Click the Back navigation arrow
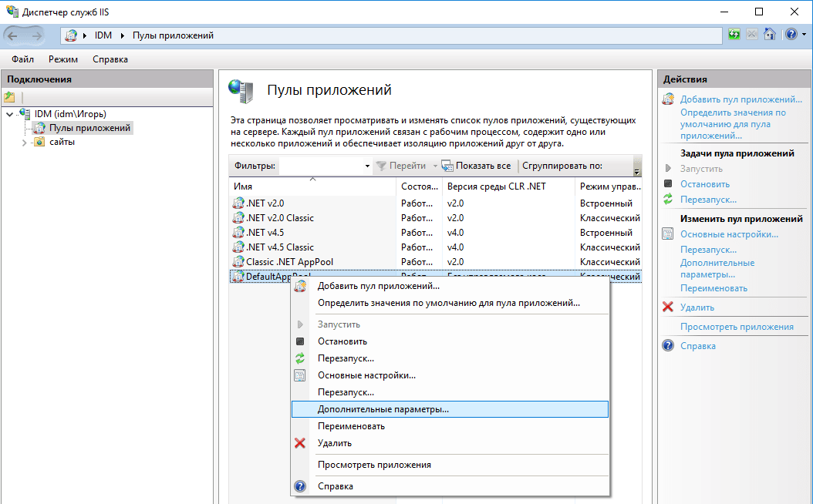This screenshot has height=504, width=813. (x=14, y=35)
